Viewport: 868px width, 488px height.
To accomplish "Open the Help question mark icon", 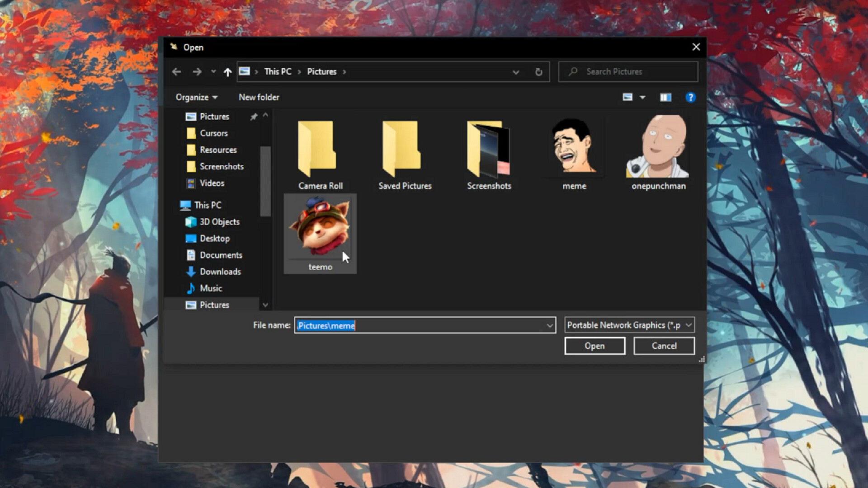I will pos(690,97).
